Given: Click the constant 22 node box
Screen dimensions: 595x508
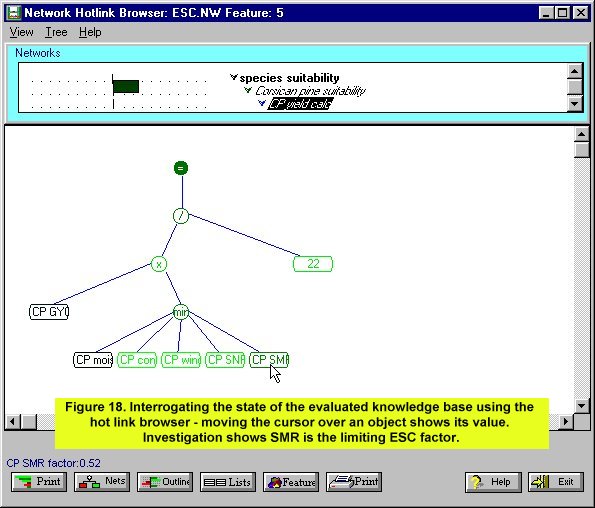Looking at the screenshot, I should tap(313, 264).
